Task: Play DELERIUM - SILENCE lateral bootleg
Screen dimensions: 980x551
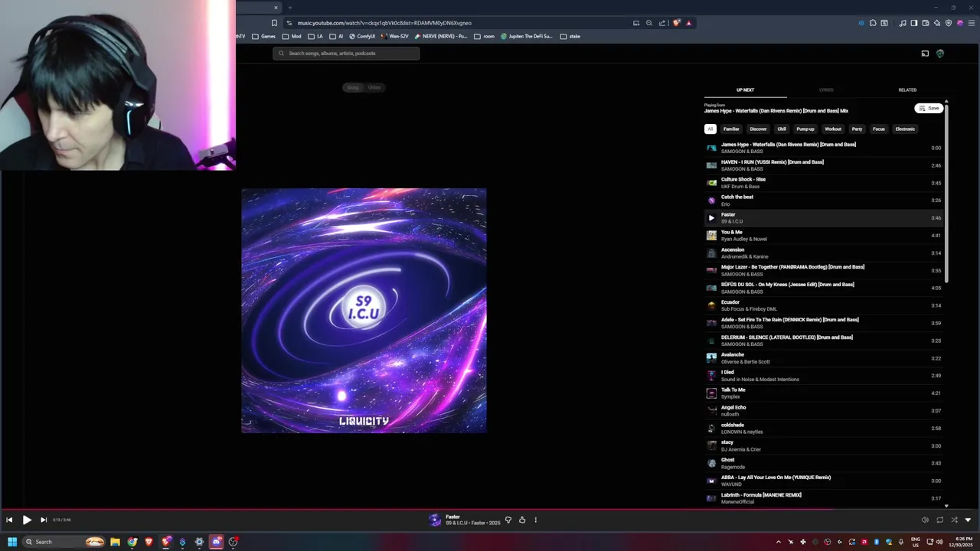Action: [824, 341]
